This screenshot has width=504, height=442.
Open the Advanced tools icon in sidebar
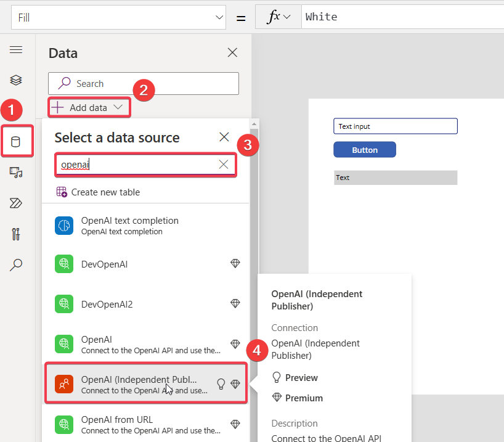pos(16,234)
